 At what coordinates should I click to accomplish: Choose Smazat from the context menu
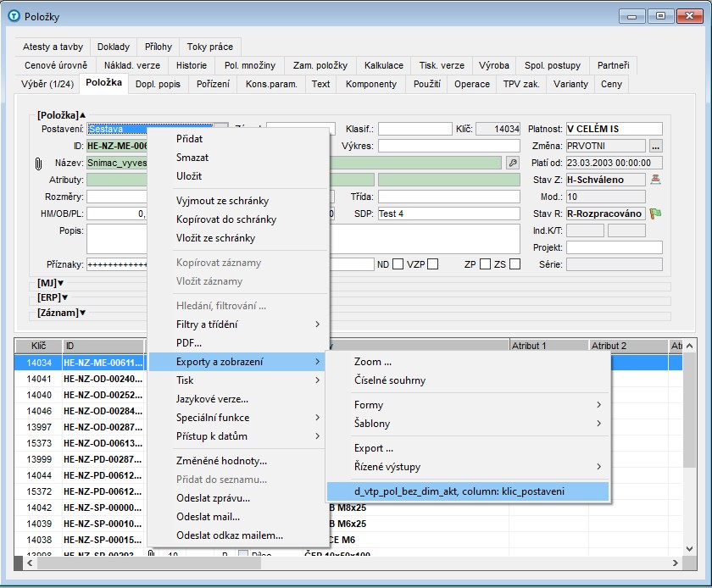coord(238,157)
